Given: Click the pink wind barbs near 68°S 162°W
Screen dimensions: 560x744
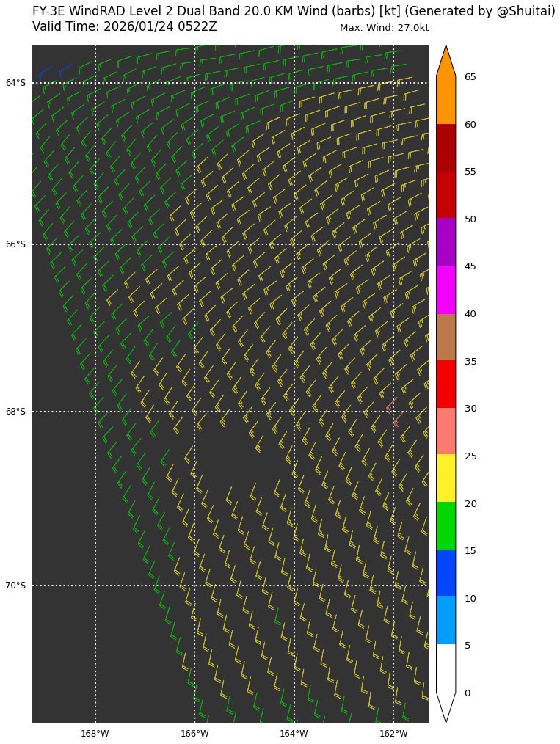Looking at the screenshot, I should (394, 412).
